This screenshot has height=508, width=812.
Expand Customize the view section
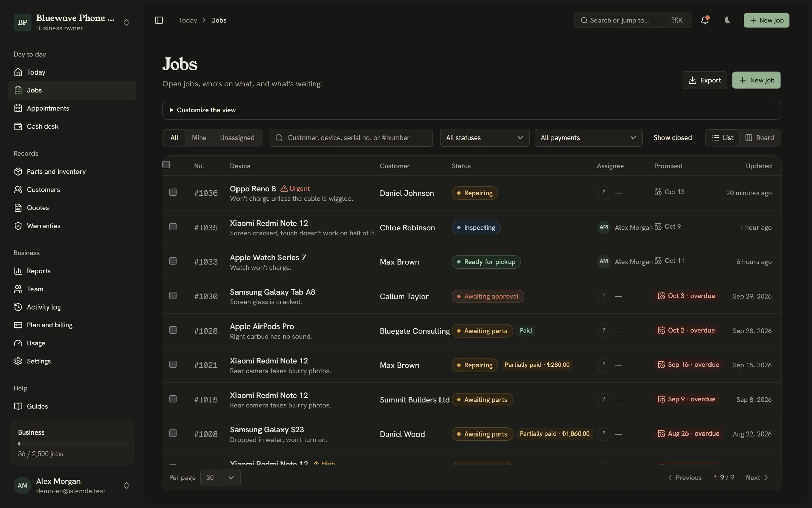[x=471, y=110]
